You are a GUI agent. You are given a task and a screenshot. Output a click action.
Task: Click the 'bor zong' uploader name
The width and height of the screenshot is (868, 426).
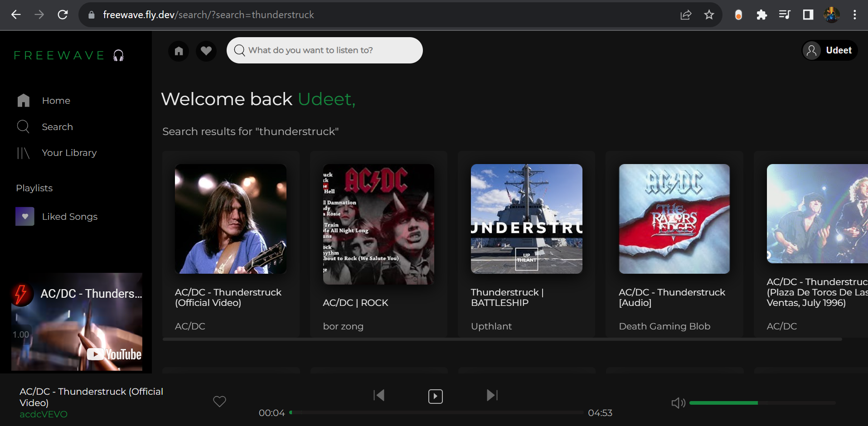pos(343,326)
